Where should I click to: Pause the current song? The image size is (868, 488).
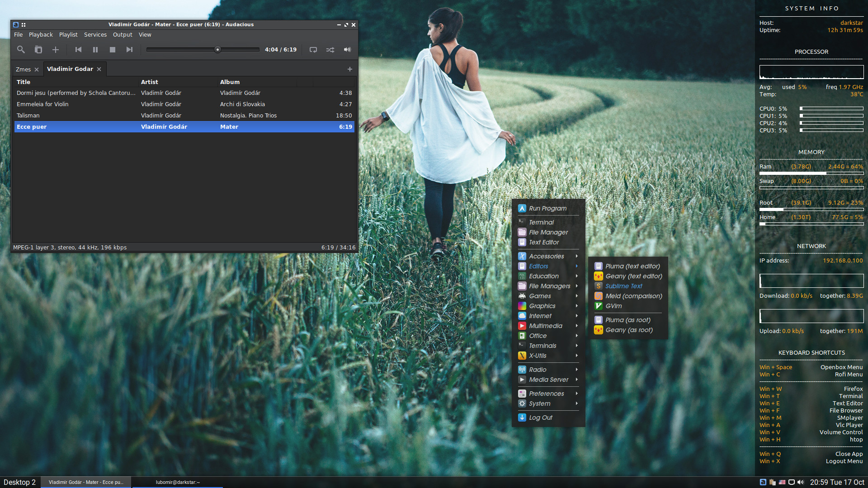tap(95, 50)
